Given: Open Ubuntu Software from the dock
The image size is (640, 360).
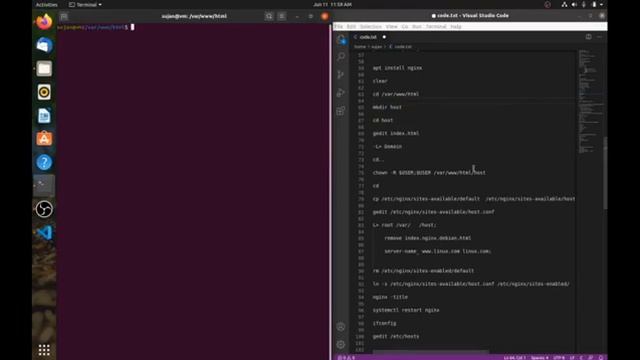Looking at the screenshot, I should tap(44, 139).
